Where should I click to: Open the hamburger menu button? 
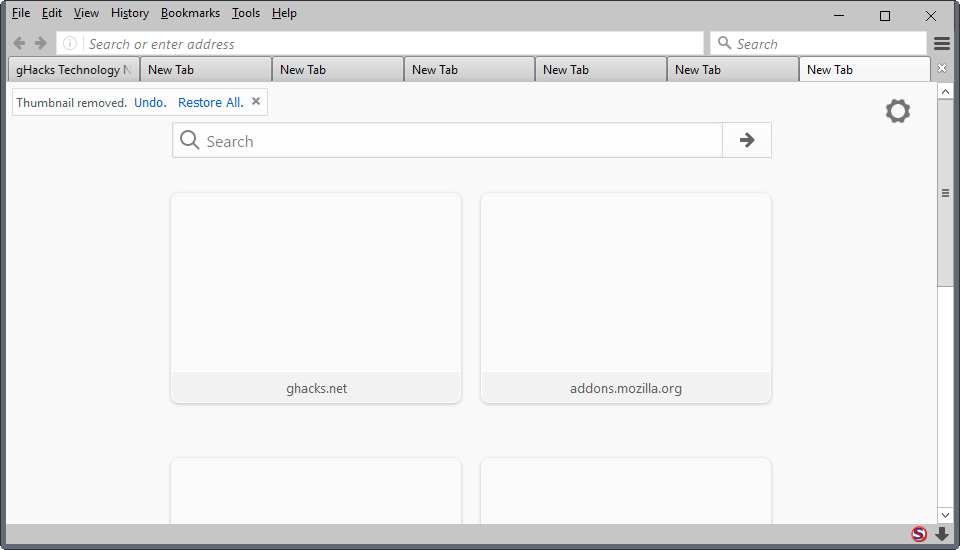[942, 43]
